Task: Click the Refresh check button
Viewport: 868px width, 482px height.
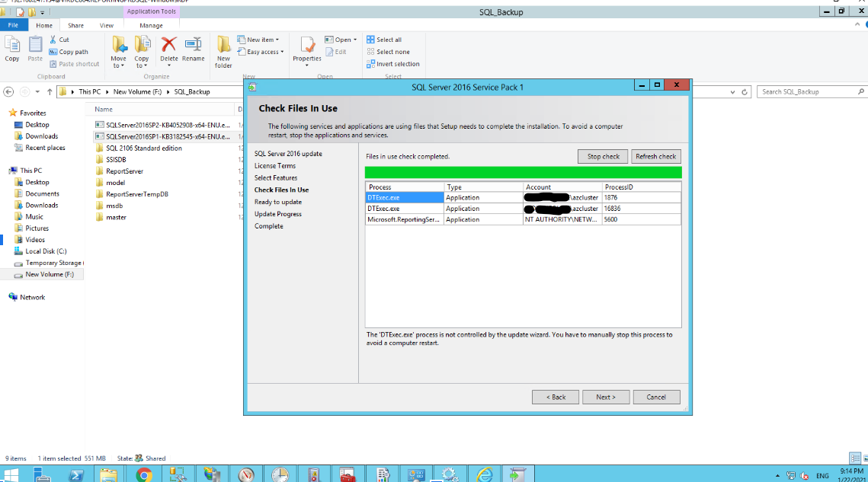Action: (x=655, y=157)
